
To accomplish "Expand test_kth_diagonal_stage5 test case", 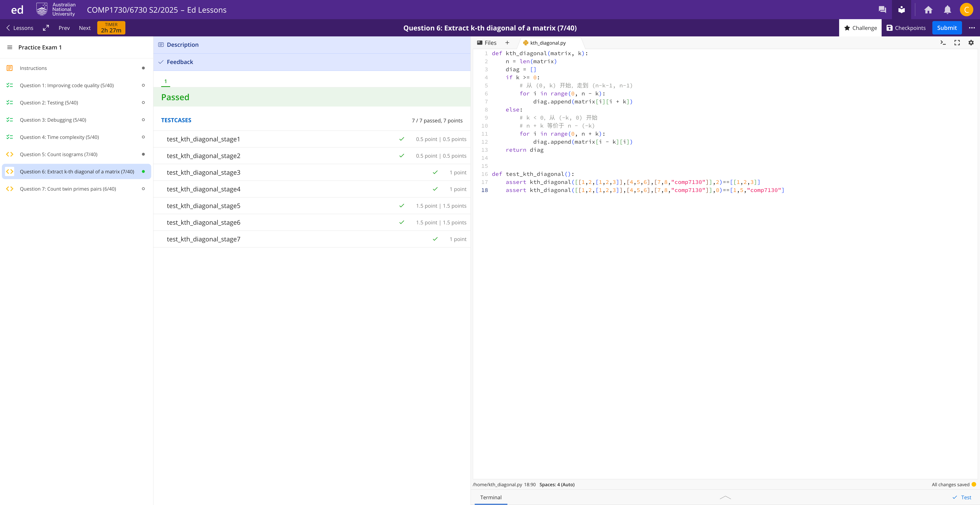I will (312, 206).
